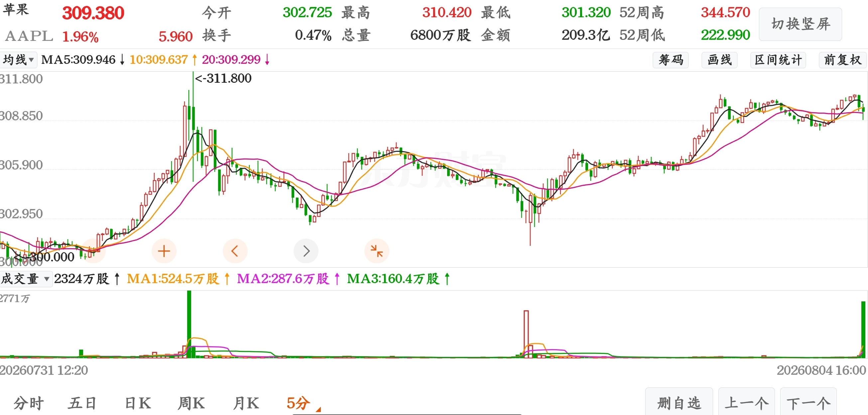Click the tallest green volume bar
This screenshot has height=415, width=868.
pyautogui.click(x=189, y=324)
